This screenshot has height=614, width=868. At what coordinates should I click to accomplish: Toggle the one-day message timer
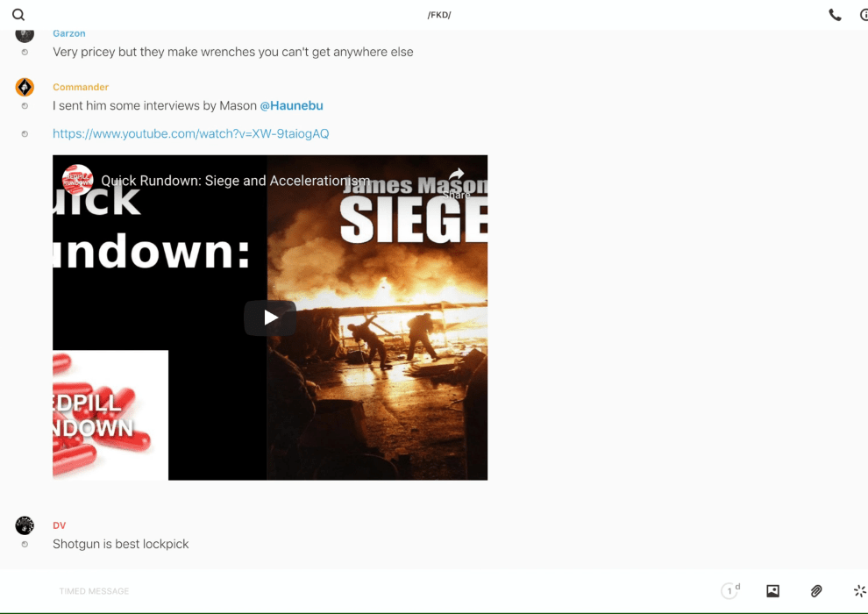[729, 591]
